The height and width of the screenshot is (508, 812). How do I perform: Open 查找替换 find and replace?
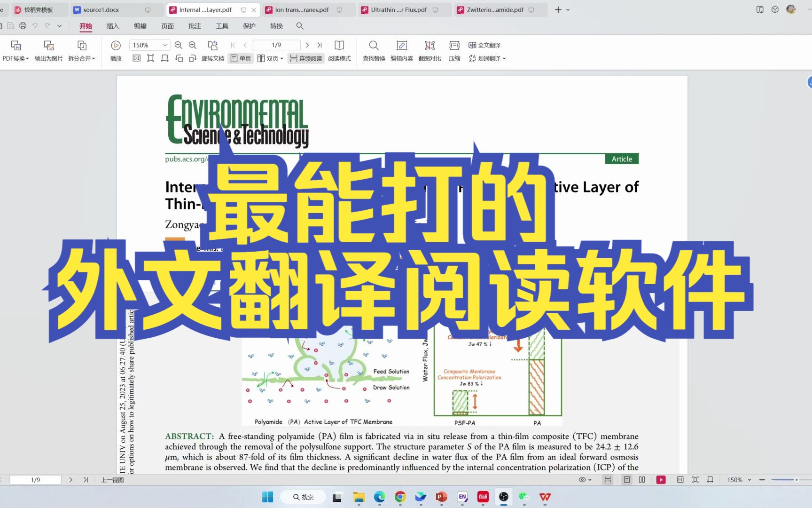coord(374,51)
